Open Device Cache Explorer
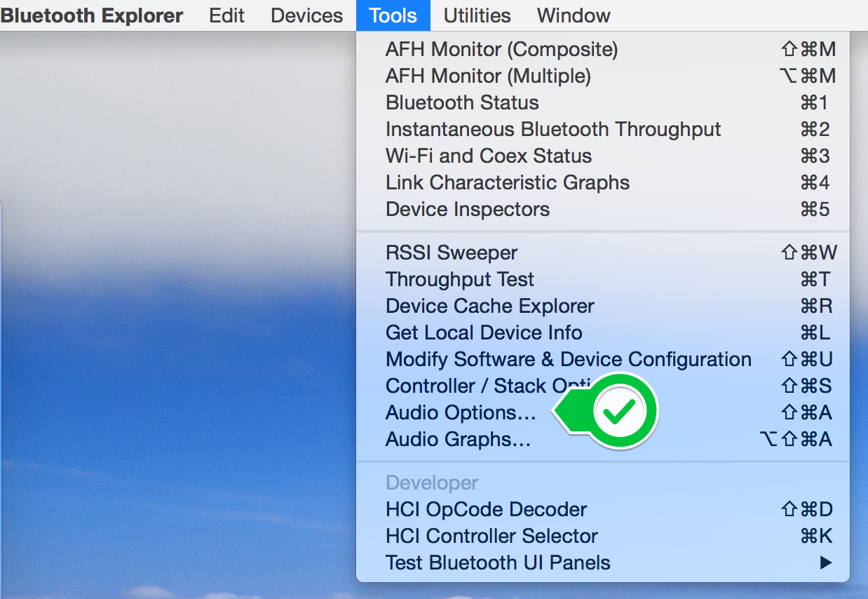Screen dimensions: 868x599 click(603, 306)
